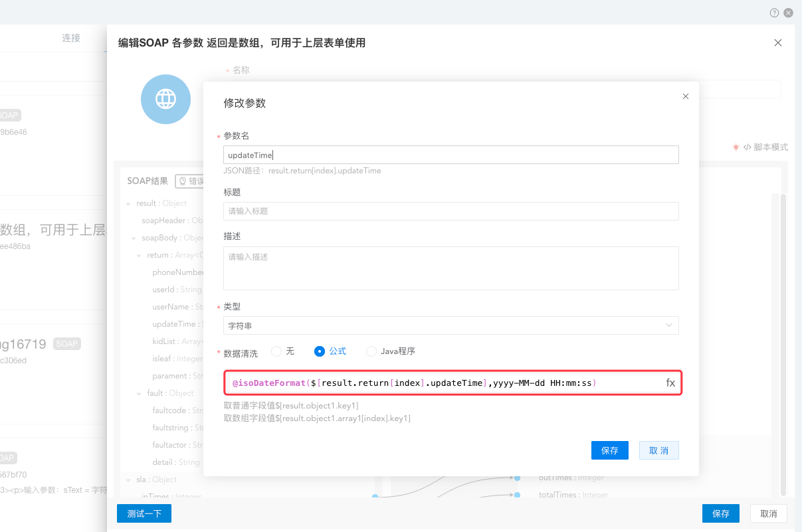
Task: Click the globe SOAP connector icon
Action: 165,99
